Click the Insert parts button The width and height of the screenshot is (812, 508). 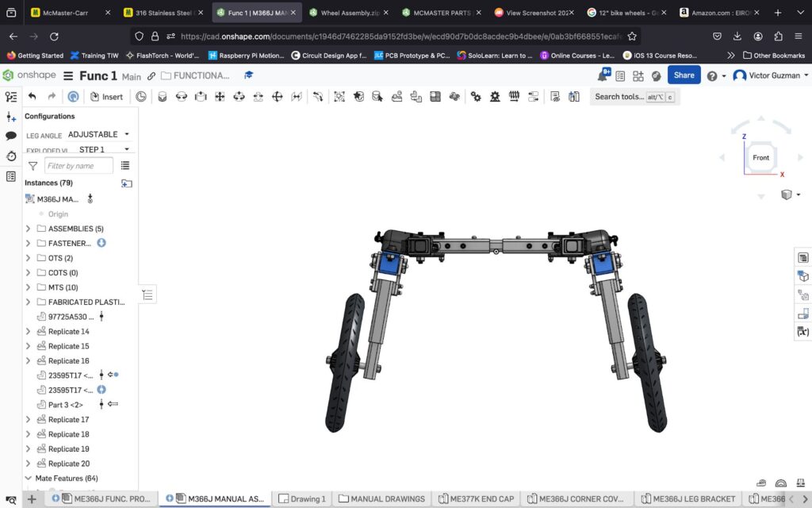coord(106,96)
